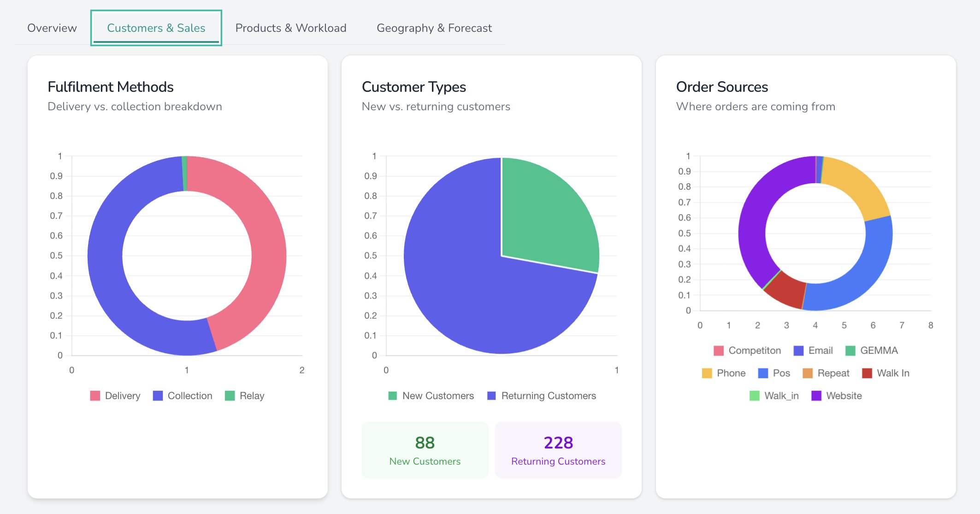This screenshot has height=514, width=980.
Task: Click the 228 Returning Customers stat card
Action: [x=558, y=449]
